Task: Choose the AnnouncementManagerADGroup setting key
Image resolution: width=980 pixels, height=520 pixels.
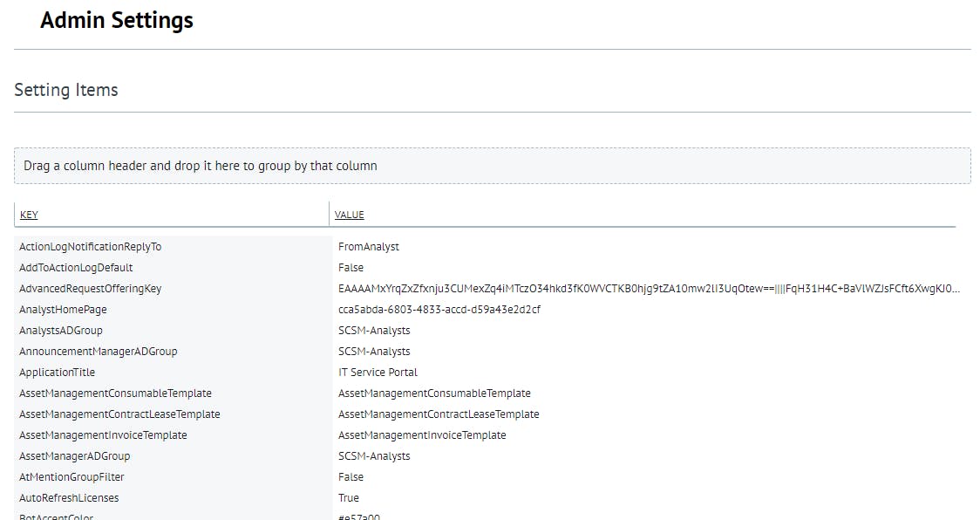Action: click(x=99, y=352)
